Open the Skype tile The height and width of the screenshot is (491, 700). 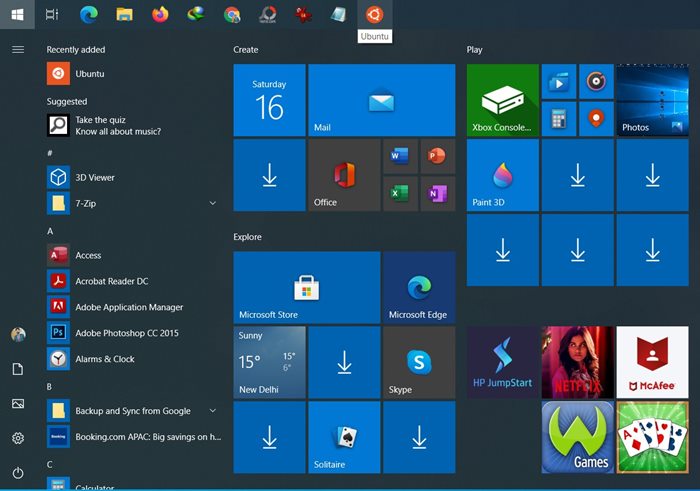419,362
